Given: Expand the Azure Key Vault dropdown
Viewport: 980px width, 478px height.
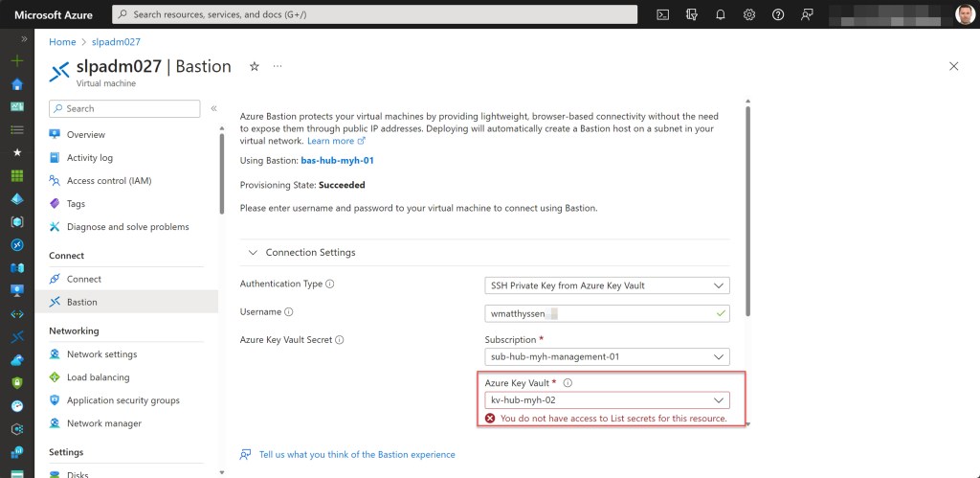Looking at the screenshot, I should pyautogui.click(x=607, y=400).
